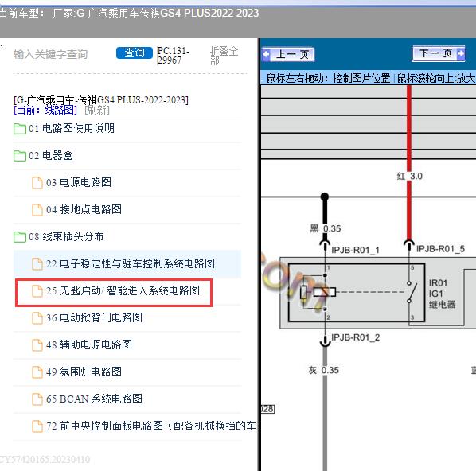Open 03 电源电路图 document
Screen dimensions: 476x471
click(79, 182)
